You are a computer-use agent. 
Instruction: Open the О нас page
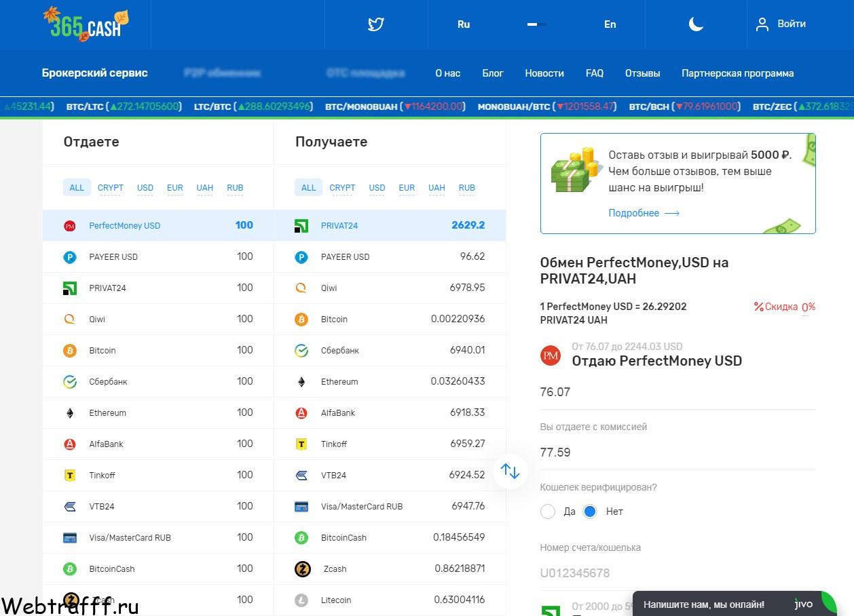point(447,73)
